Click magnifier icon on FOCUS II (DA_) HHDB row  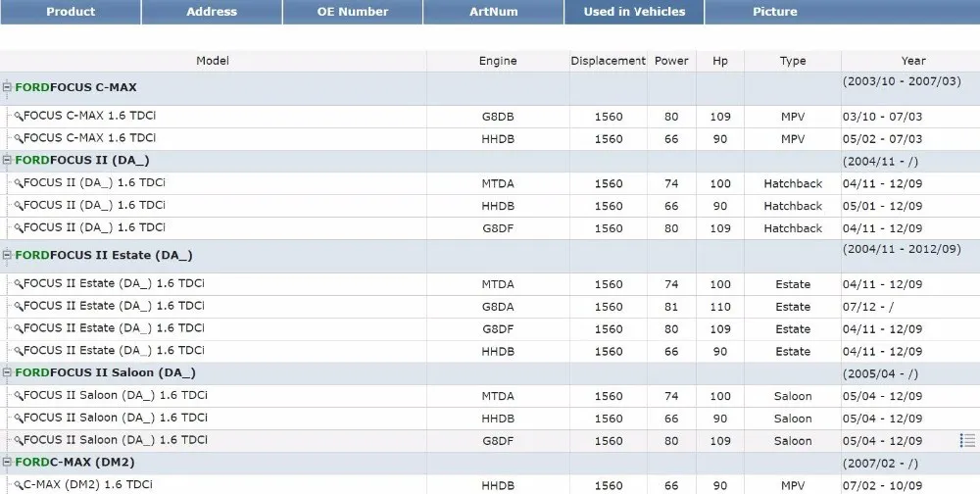(x=19, y=206)
